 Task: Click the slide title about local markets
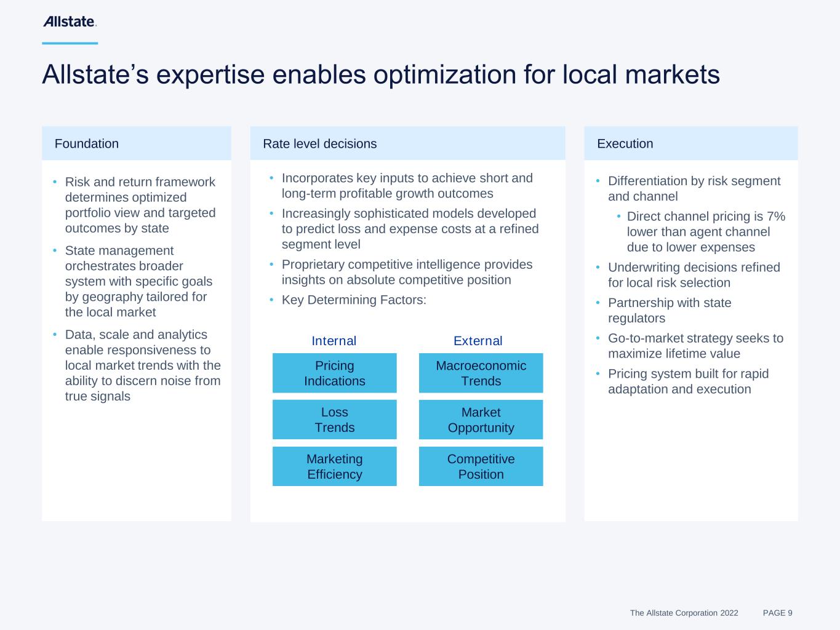pos(380,74)
